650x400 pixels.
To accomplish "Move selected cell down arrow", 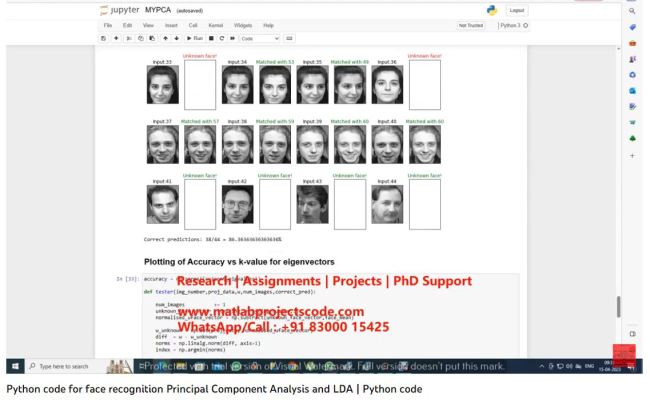I will [x=177, y=38].
